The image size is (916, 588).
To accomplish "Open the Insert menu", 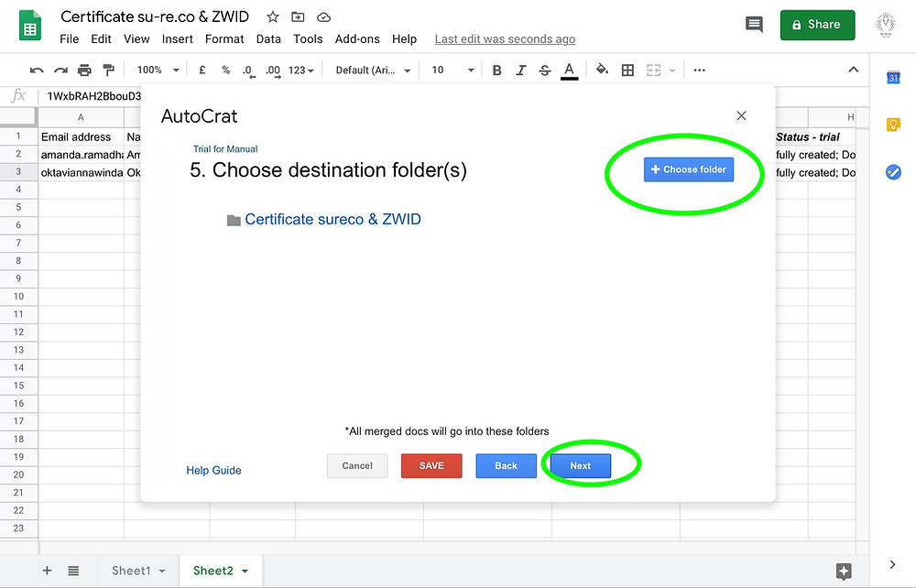I will [178, 39].
